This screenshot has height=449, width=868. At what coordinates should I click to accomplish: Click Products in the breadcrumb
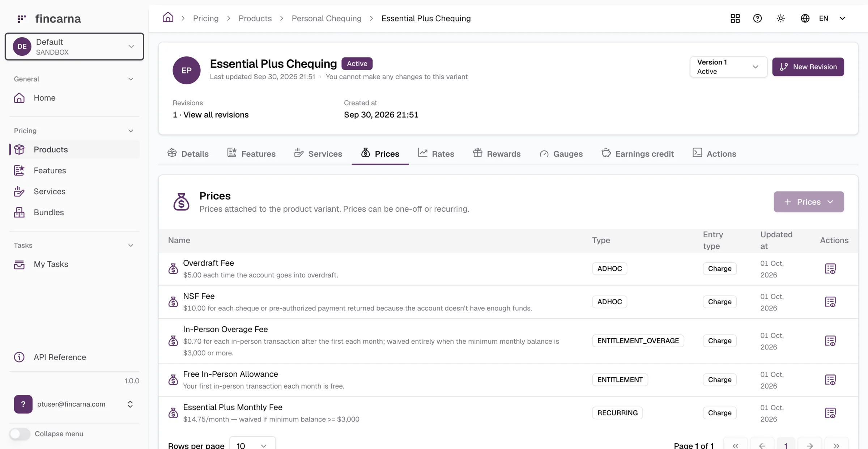coord(255,18)
